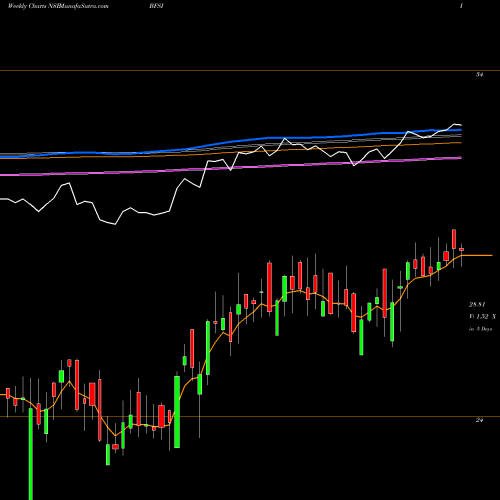
Task: Click the upper price axis label near top line
Action: click(x=479, y=75)
